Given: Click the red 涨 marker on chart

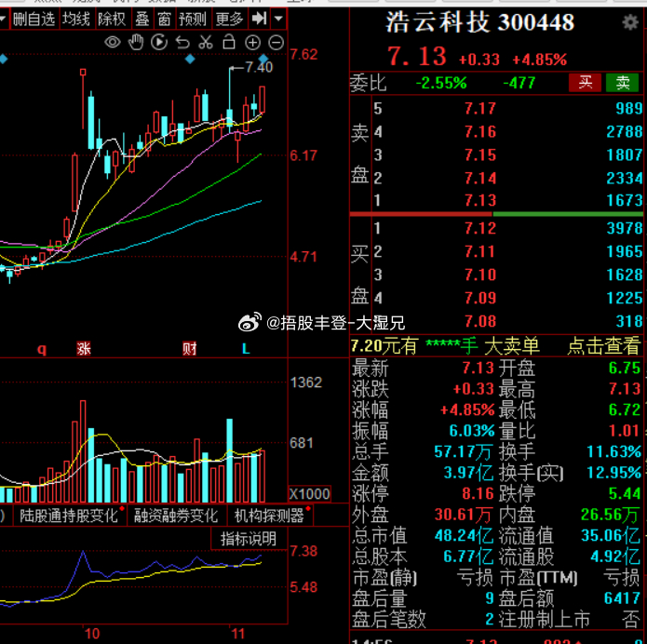Looking at the screenshot, I should (x=84, y=349).
